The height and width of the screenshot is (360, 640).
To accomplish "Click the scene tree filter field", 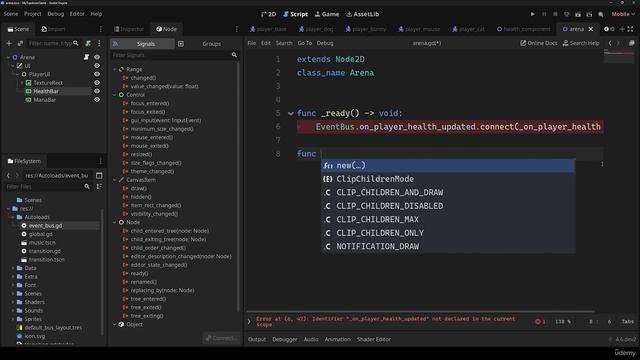I will (53, 43).
